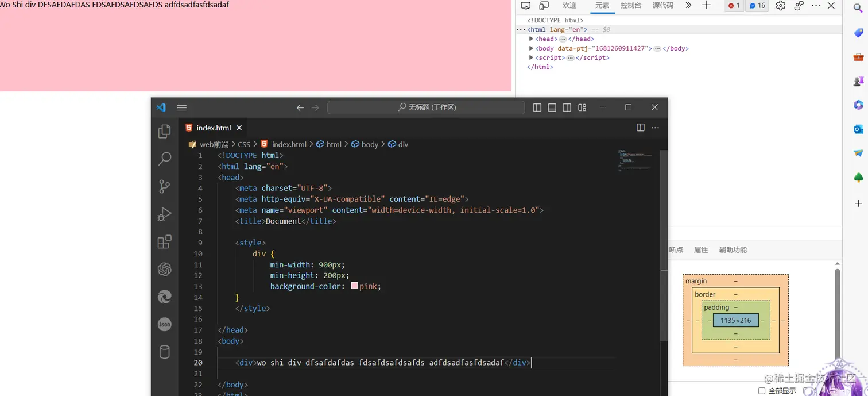Go forward using VS Code navigation arrow
Screen dimensions: 868x396
tap(315, 107)
